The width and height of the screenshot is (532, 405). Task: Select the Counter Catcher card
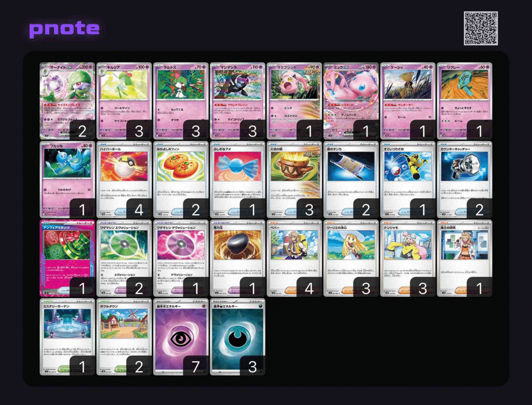tap(465, 180)
